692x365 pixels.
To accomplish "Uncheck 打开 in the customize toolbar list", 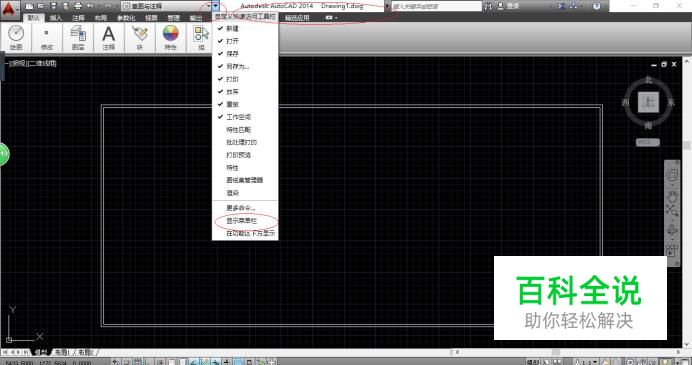I will (x=245, y=41).
